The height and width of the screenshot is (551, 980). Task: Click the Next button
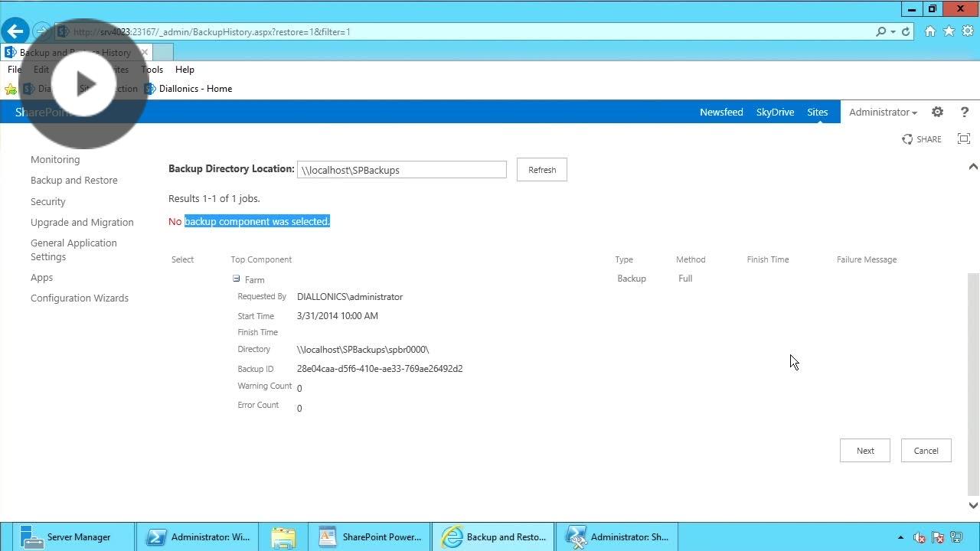pos(864,450)
